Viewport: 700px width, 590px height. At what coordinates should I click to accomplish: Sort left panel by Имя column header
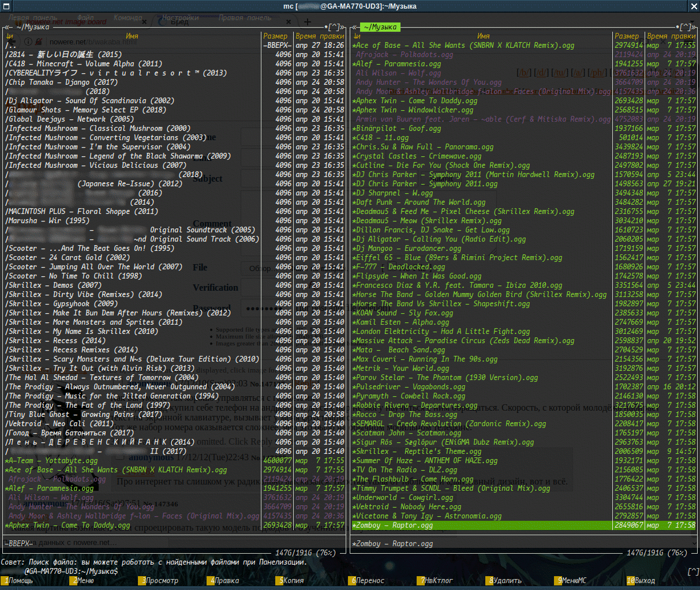132,36
